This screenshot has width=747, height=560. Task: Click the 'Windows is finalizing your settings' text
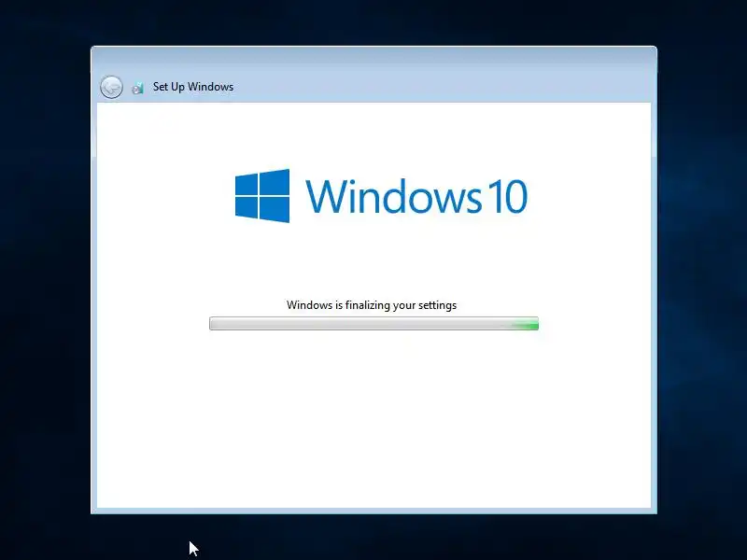(372, 305)
